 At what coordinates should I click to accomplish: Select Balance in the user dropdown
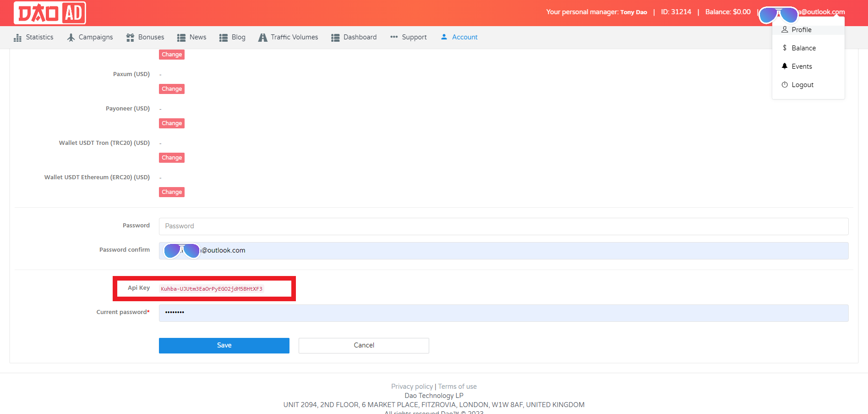(x=803, y=48)
